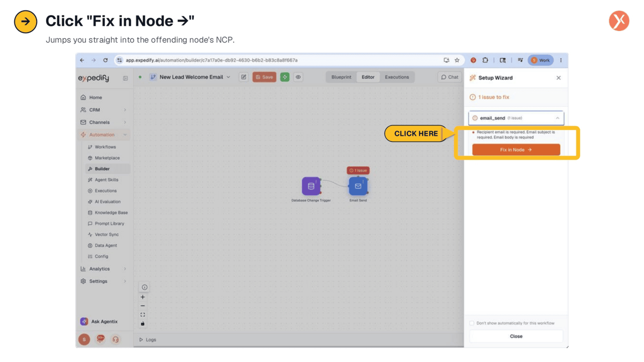Click the headset support icon
Screen dimensions: 644x362
tap(116, 339)
